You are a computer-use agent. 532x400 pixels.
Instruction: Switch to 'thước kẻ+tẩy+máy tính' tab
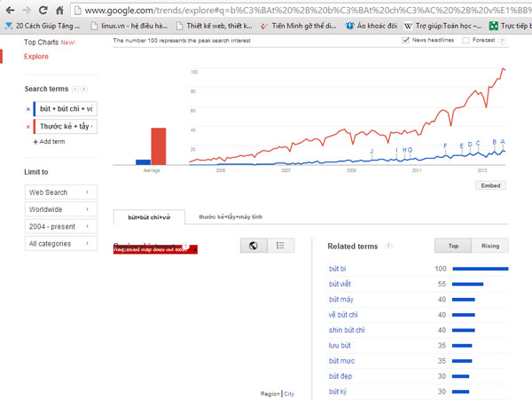pos(231,216)
